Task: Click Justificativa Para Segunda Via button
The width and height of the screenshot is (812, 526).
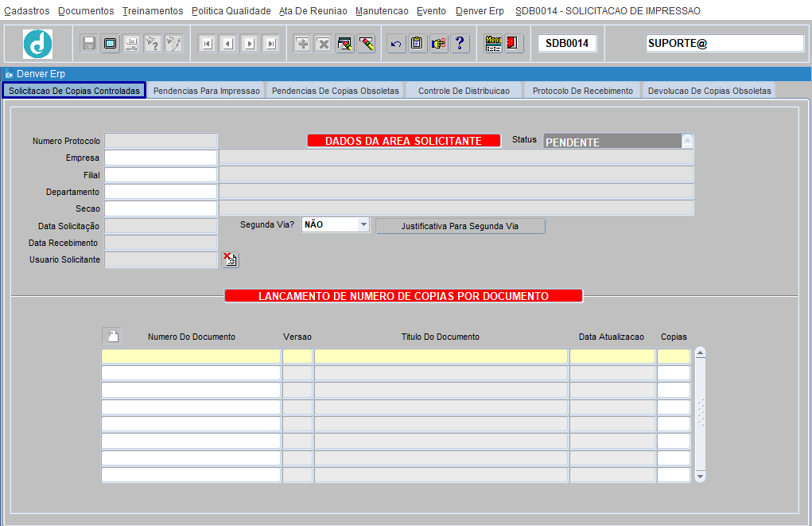Action: pyautogui.click(x=460, y=226)
